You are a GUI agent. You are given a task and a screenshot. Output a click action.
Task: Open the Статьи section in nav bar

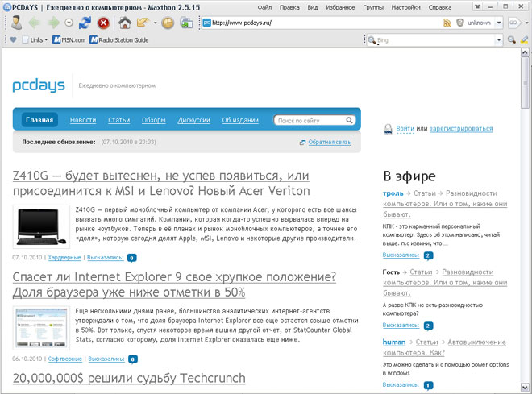[x=118, y=120]
